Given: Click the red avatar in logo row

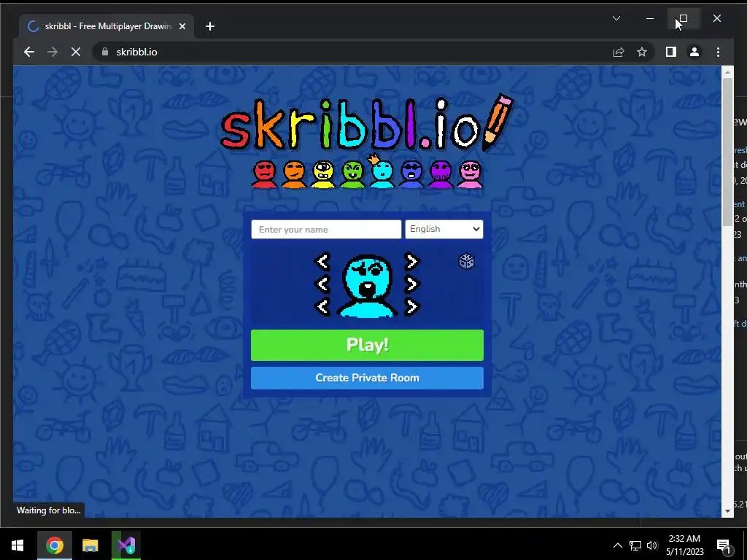Looking at the screenshot, I should coord(264,174).
